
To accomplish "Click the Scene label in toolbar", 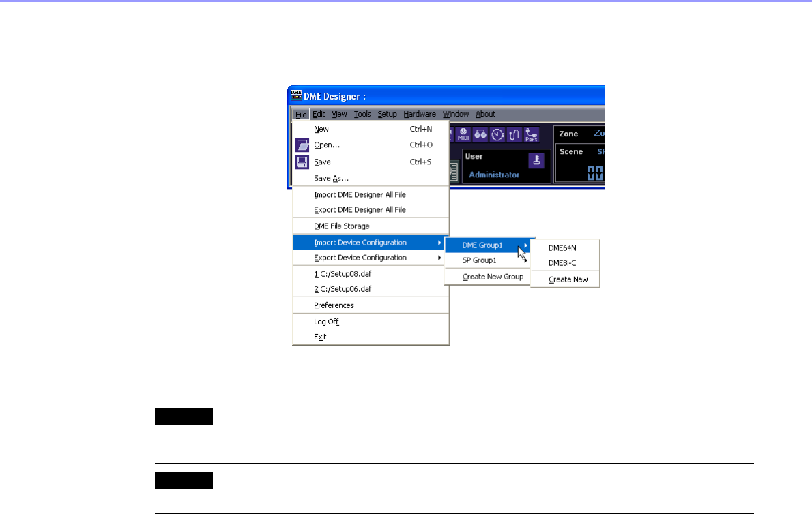I will pos(571,151).
